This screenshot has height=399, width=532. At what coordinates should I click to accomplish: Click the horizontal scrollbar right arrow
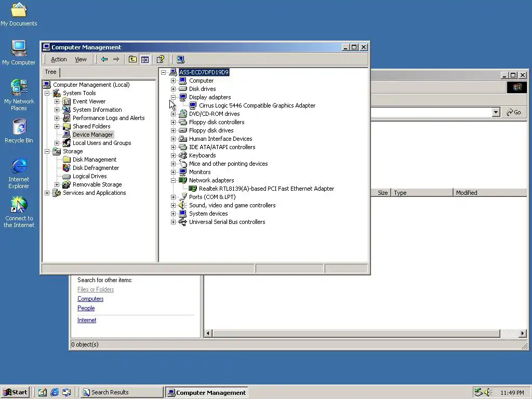pyautogui.click(x=523, y=334)
